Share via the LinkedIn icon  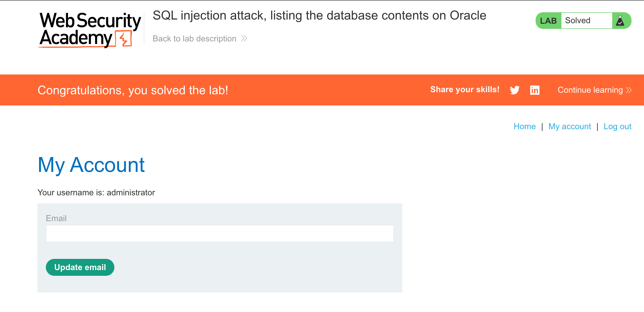tap(535, 90)
